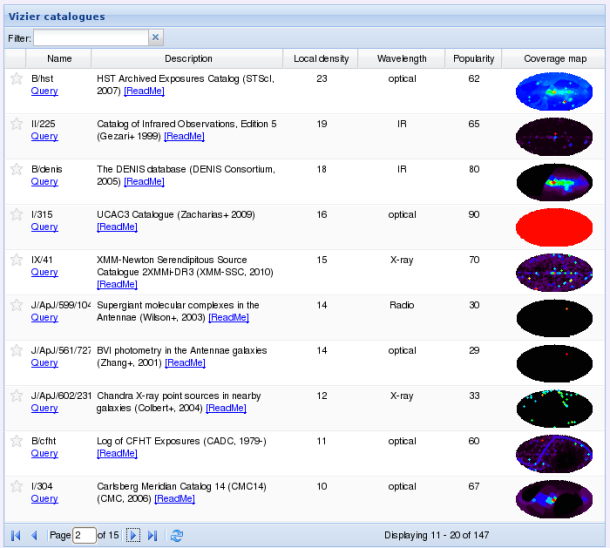Go to next page arrow
The width and height of the screenshot is (610, 548).
pyautogui.click(x=133, y=536)
